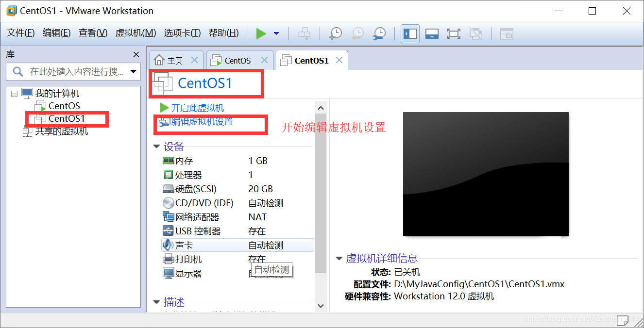Viewport: 644px width, 328px height.
Task: Take a snapshot using the toolbar icon
Action: coord(335,33)
